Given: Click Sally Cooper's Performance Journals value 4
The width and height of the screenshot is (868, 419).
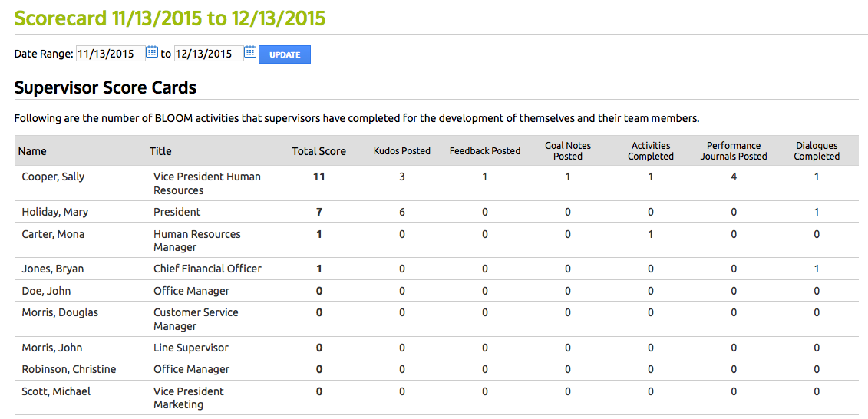Looking at the screenshot, I should tap(734, 177).
